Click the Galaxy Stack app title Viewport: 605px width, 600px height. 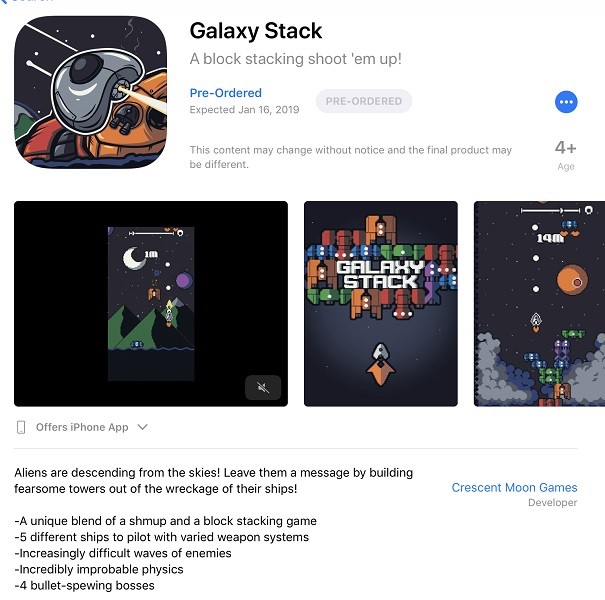(256, 31)
